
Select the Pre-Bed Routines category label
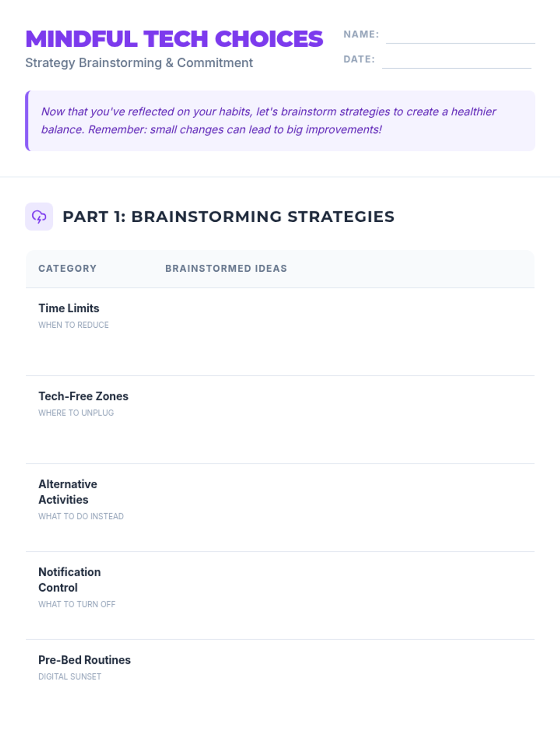point(84,660)
